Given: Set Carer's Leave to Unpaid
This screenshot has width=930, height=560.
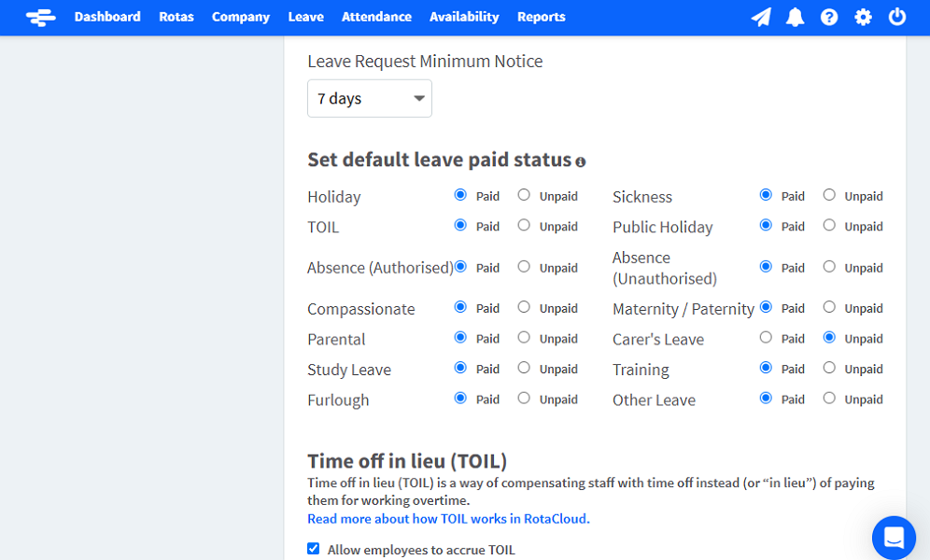Looking at the screenshot, I should [829, 337].
